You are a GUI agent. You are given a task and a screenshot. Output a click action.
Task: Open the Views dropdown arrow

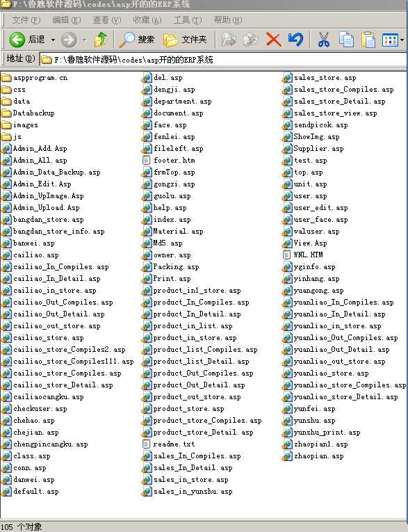click(x=402, y=40)
